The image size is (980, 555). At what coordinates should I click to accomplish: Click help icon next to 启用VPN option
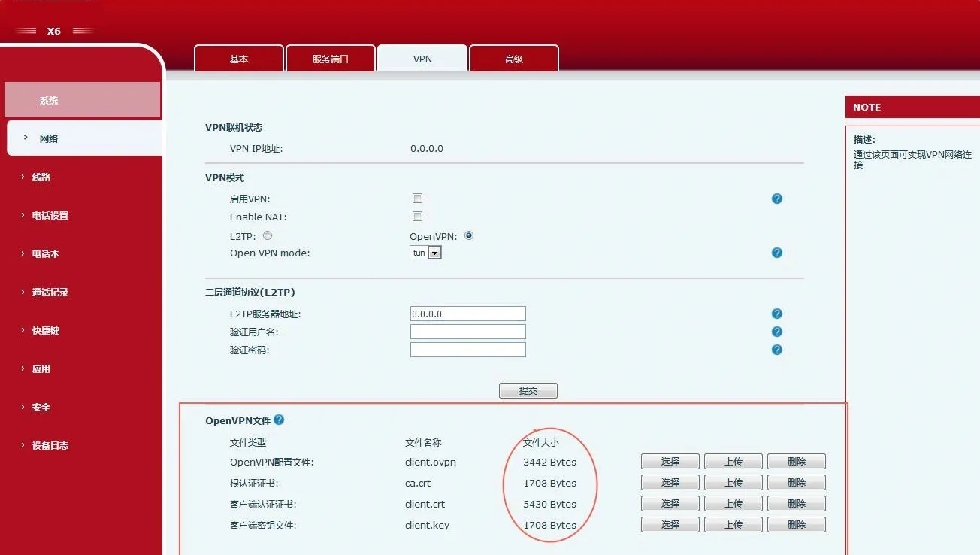point(776,198)
